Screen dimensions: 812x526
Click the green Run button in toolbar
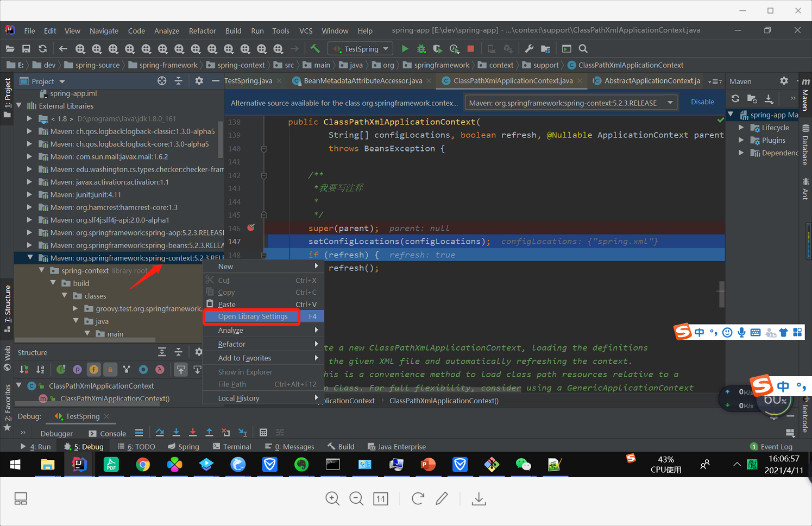[405, 49]
